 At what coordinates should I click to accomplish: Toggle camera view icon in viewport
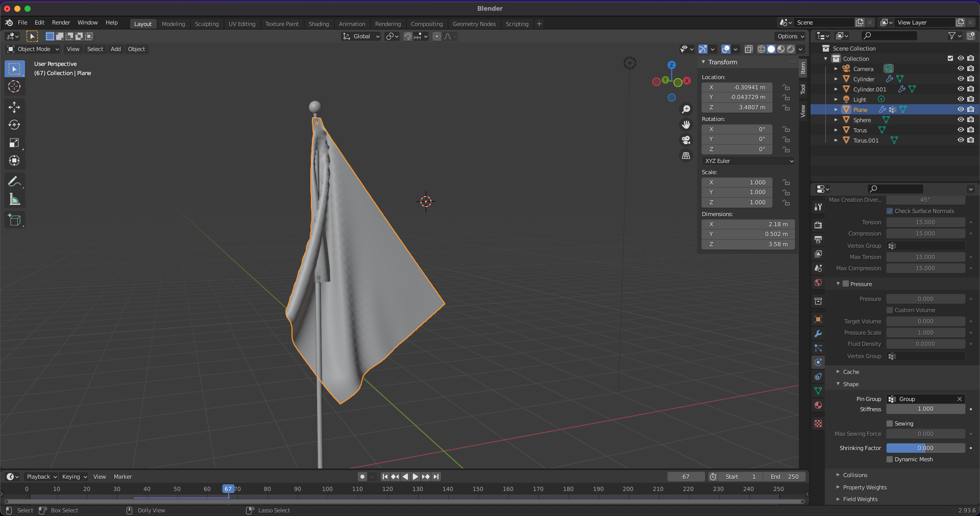pyautogui.click(x=686, y=140)
